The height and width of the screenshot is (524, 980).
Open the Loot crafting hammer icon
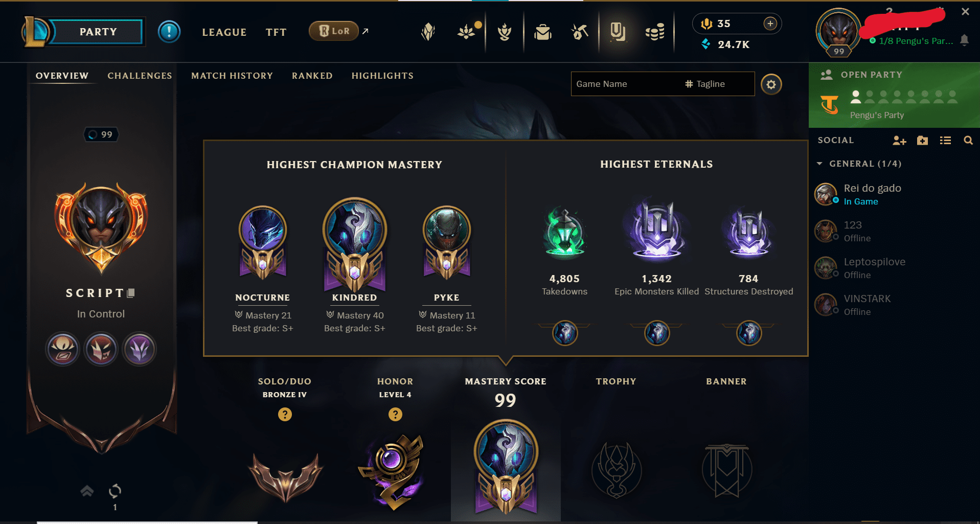click(x=580, y=32)
